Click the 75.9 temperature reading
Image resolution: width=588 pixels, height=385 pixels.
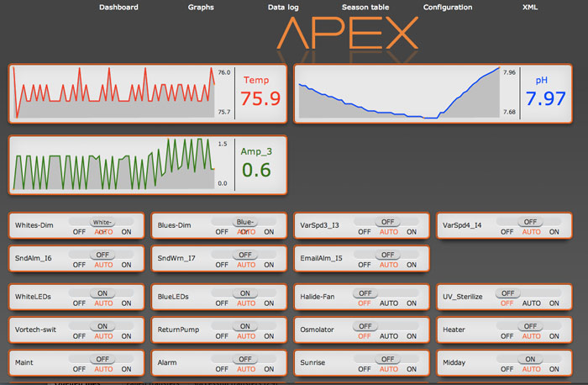(260, 98)
